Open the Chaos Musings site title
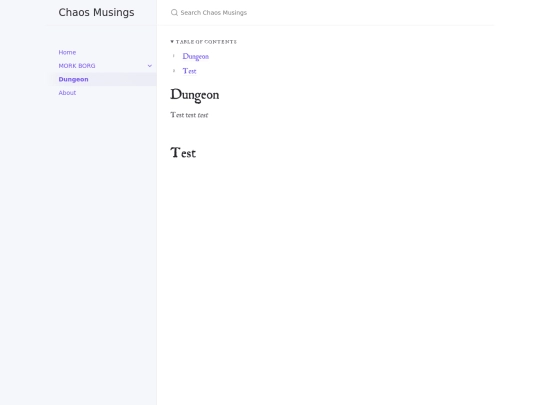The width and height of the screenshot is (540, 405). [96, 12]
